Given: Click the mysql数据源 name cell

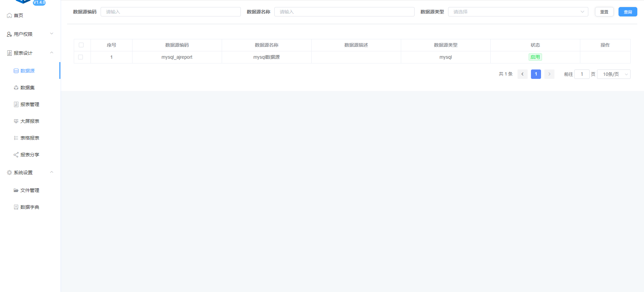Looking at the screenshot, I should coord(267,57).
